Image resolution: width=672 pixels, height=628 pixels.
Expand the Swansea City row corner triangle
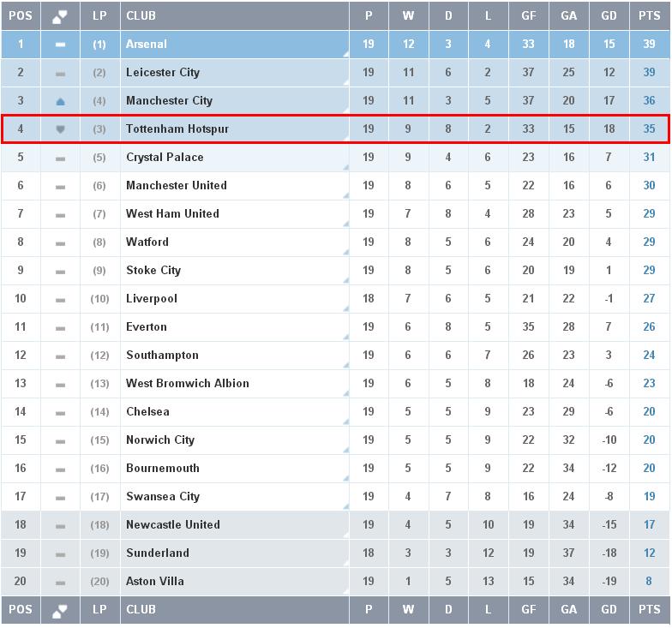345,506
